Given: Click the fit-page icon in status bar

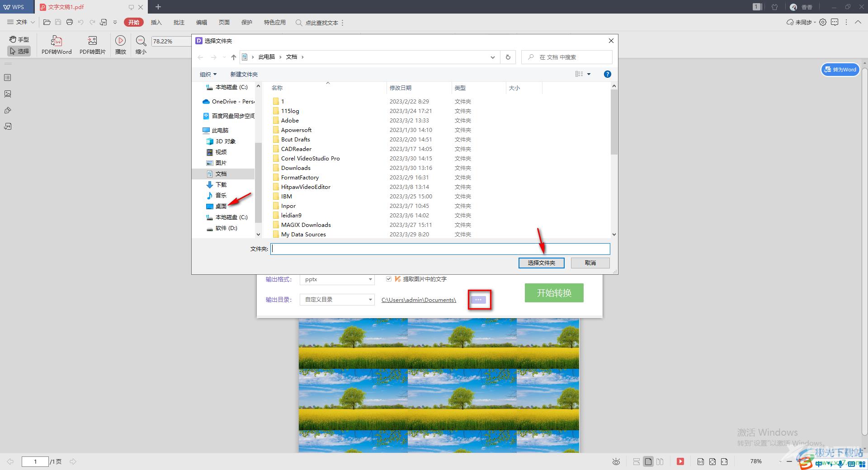Looking at the screenshot, I should (712, 461).
